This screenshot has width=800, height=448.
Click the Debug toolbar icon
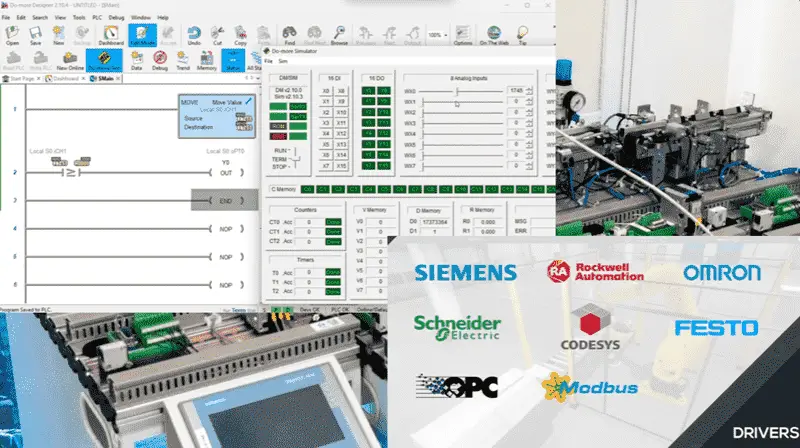tap(160, 60)
